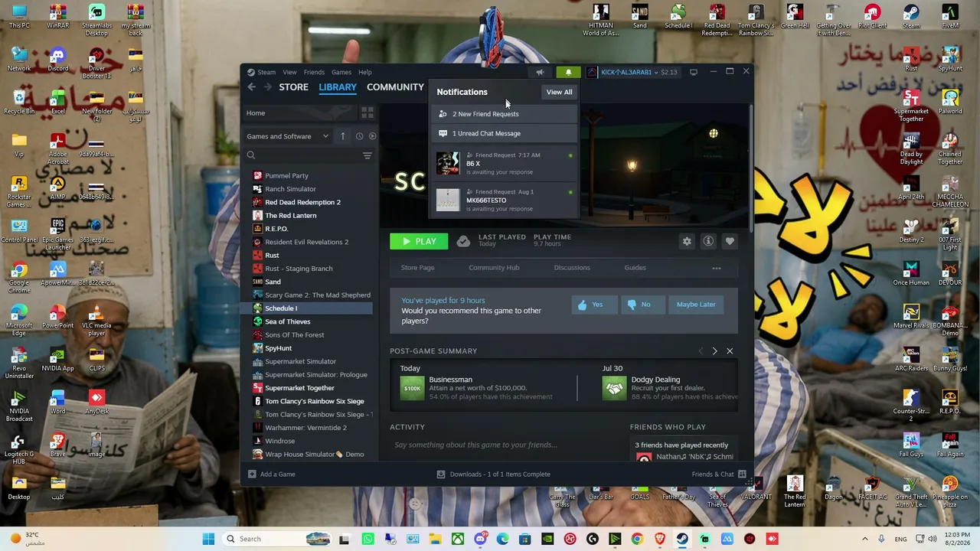Switch the library to grid collections view
The image size is (980, 551).
click(x=367, y=113)
